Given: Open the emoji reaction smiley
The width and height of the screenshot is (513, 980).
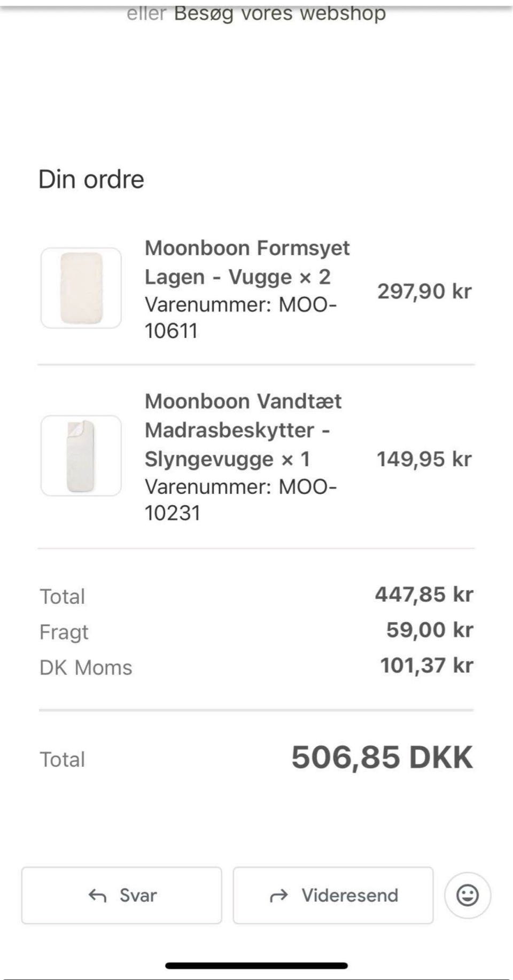Looking at the screenshot, I should (x=468, y=895).
